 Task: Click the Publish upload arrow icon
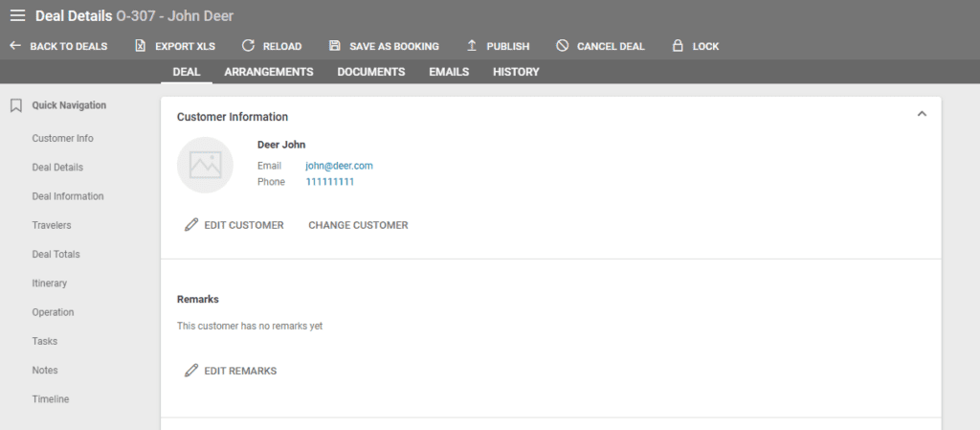click(471, 46)
